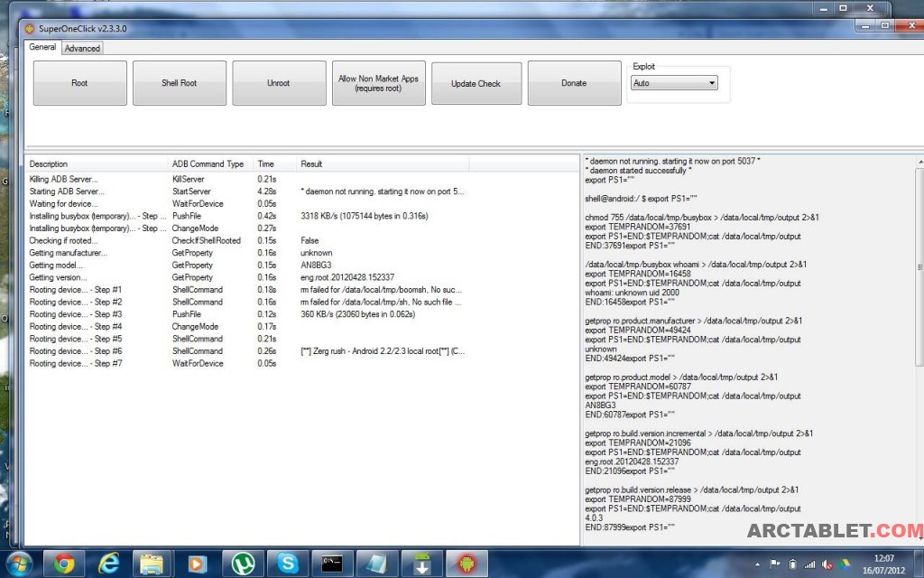
Task: Select the 'Starting ADB Server...' row
Action: pos(247,191)
